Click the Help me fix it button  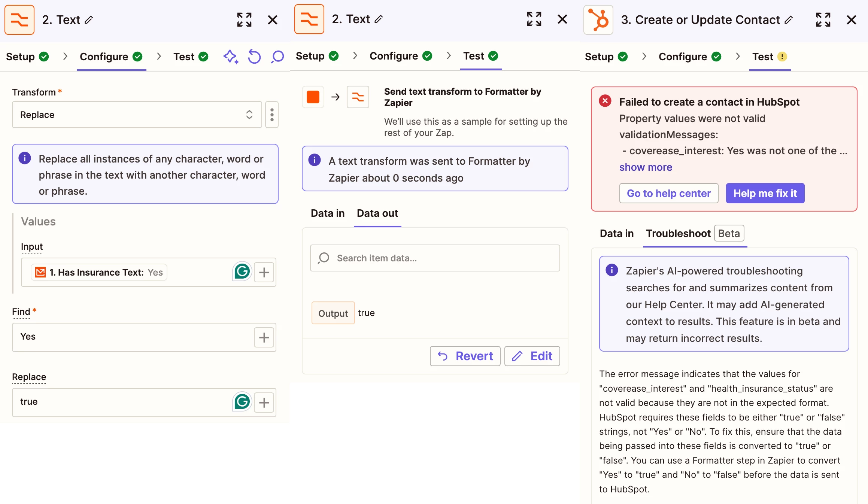tap(765, 193)
